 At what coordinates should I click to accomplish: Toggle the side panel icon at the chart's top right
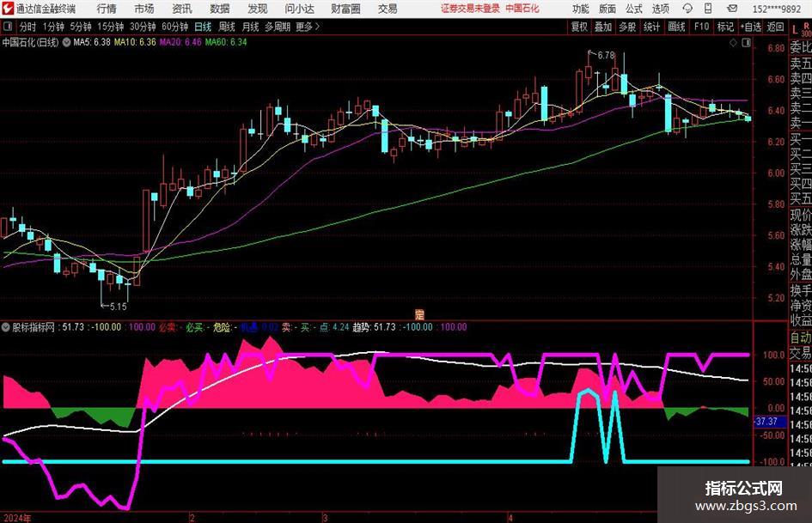click(746, 42)
